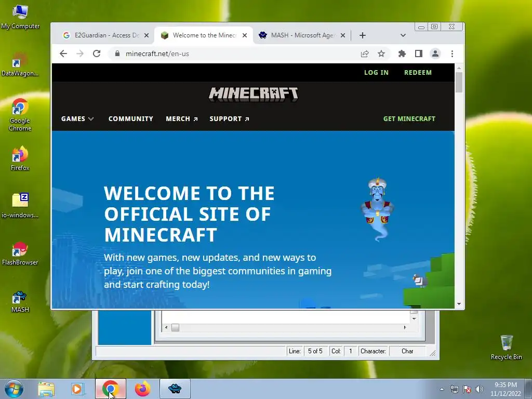This screenshot has height=399, width=532.
Task: Click the '5 of 5' line status
Action: [x=315, y=351]
